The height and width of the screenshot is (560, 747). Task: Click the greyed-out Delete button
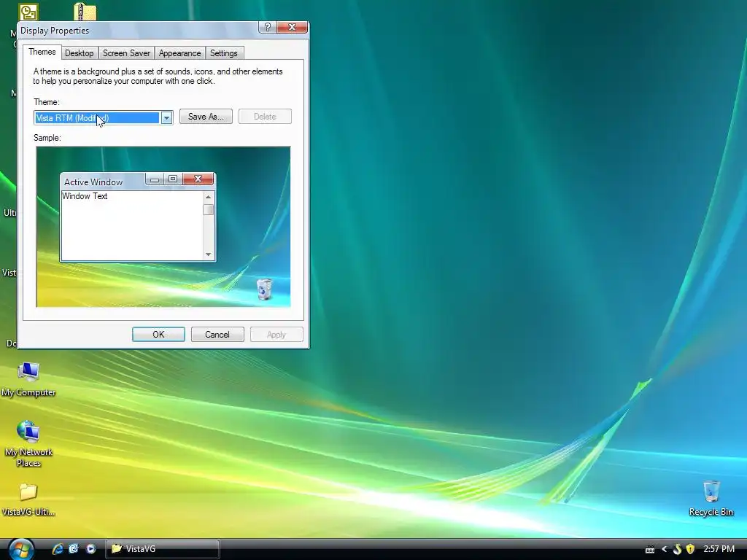click(x=265, y=117)
